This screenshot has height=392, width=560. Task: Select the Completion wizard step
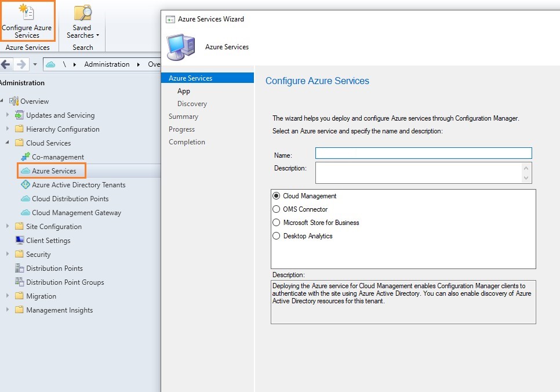tap(187, 142)
